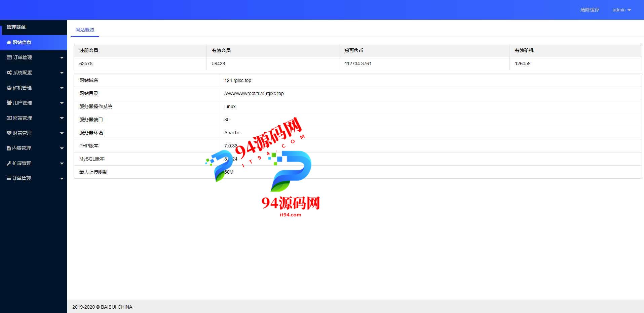Viewport: 644px width, 313px height.
Task: Click the 服务器环境 row label
Action: 91,133
